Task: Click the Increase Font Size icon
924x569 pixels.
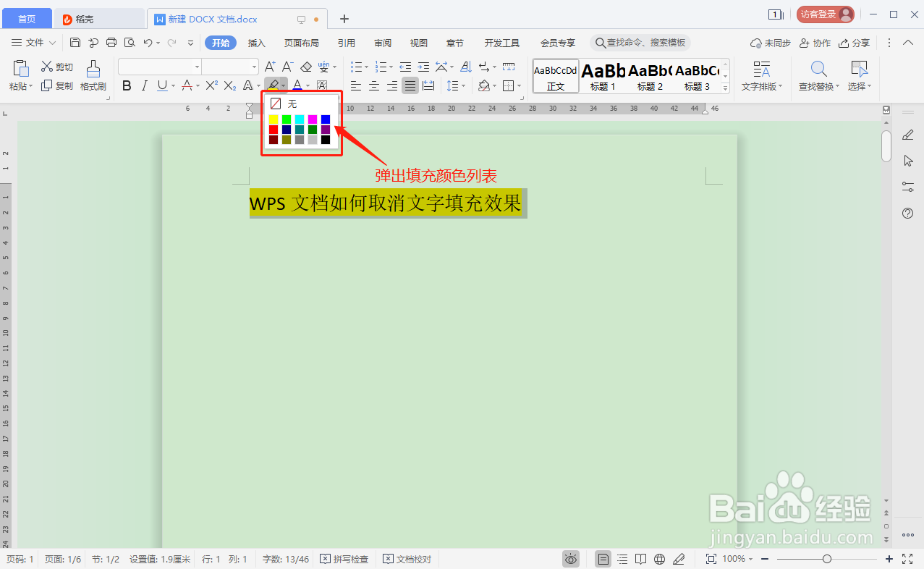Action: pos(270,67)
